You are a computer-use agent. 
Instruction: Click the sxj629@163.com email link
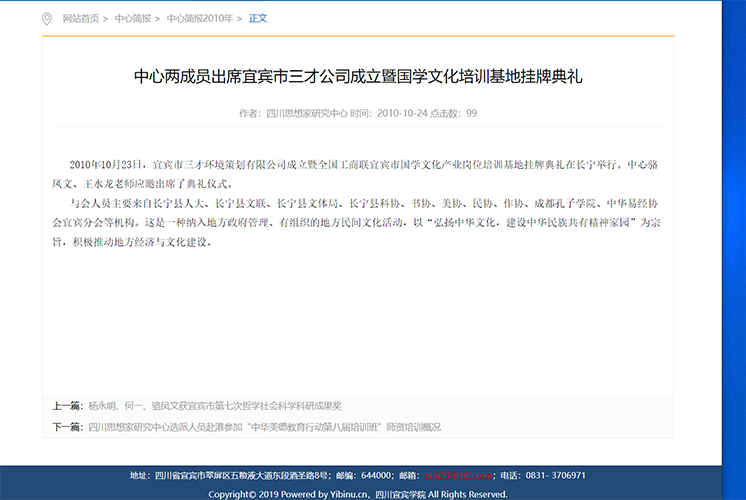(459, 475)
